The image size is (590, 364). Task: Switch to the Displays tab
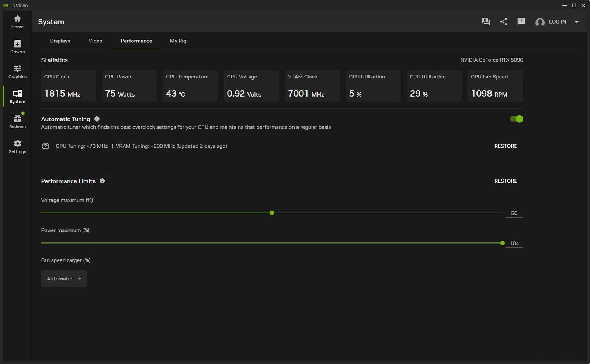pos(60,41)
